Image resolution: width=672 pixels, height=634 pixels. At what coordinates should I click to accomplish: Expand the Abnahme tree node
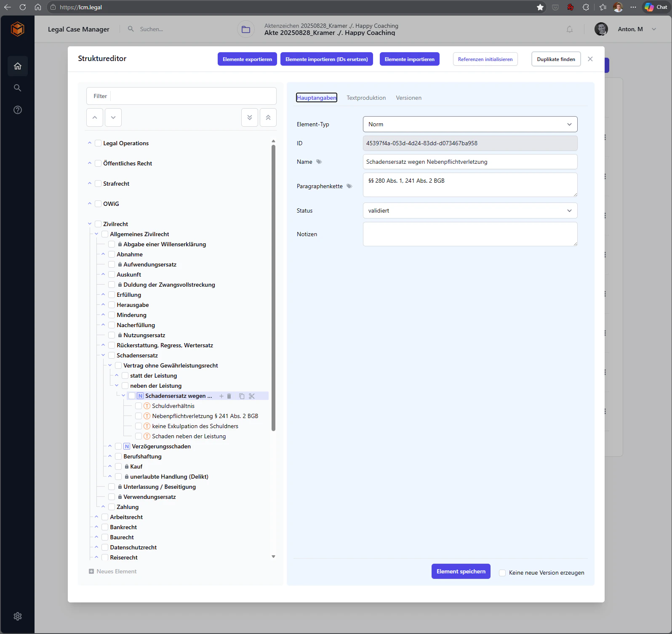[x=103, y=254]
